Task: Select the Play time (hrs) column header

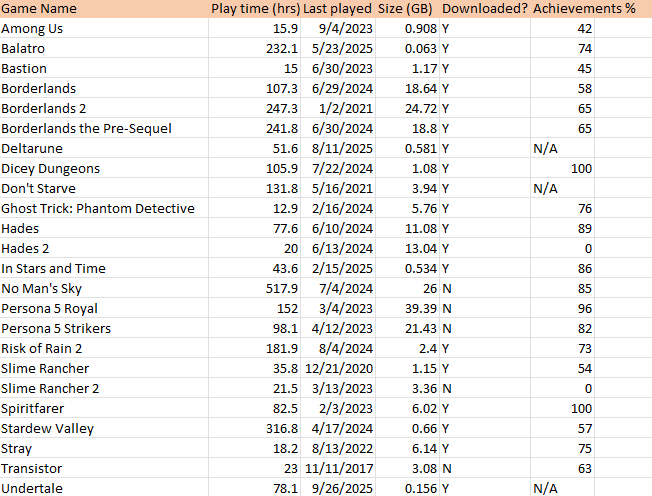Action: [255, 9]
